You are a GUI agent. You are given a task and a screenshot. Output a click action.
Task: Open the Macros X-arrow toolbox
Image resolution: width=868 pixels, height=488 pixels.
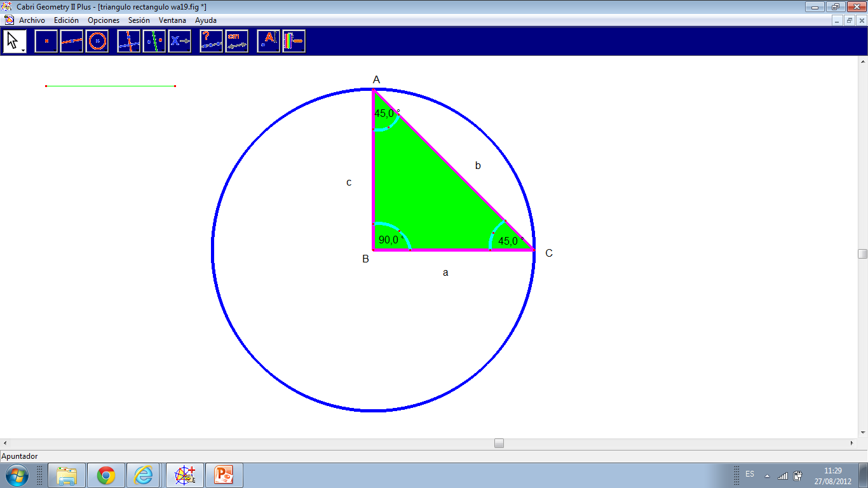click(x=180, y=41)
